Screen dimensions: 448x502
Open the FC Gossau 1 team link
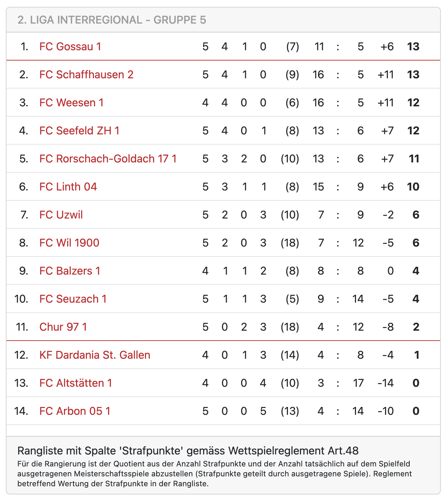click(70, 47)
